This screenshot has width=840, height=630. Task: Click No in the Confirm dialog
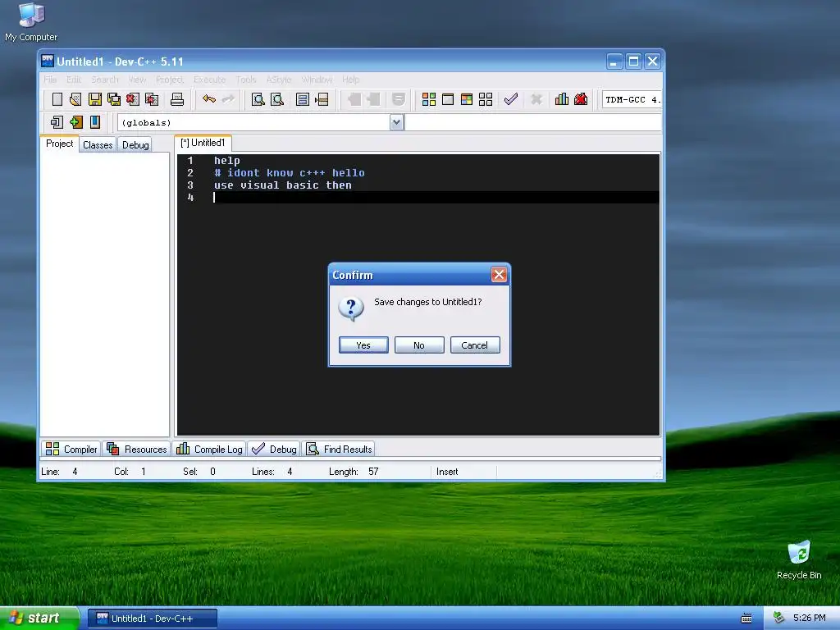(419, 345)
